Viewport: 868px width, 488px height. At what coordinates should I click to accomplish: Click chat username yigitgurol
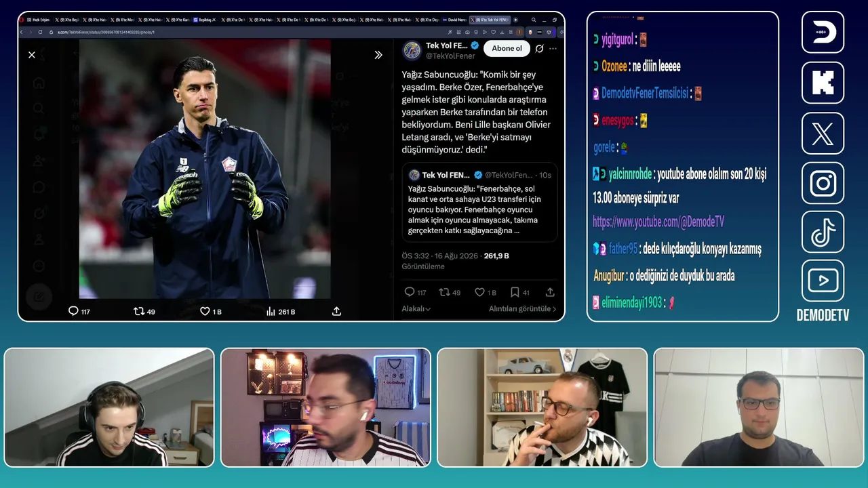(x=617, y=40)
